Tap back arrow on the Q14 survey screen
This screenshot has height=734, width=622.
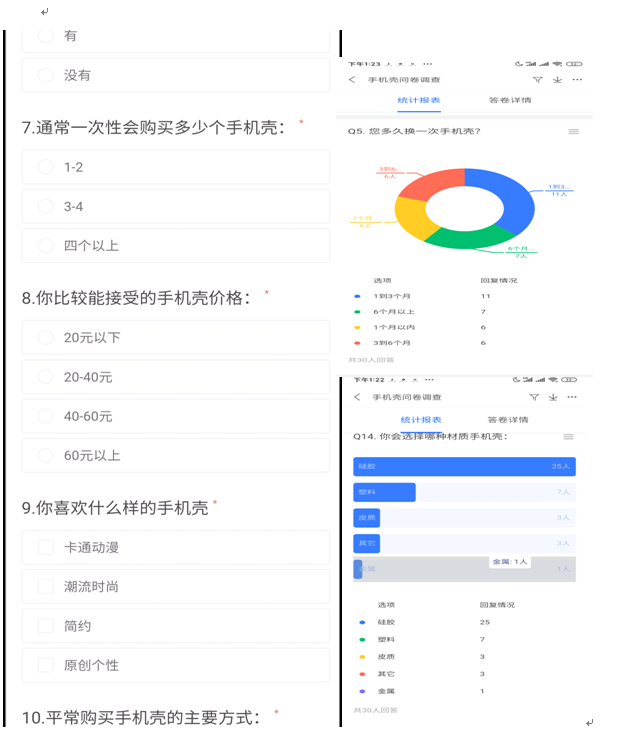click(x=357, y=397)
